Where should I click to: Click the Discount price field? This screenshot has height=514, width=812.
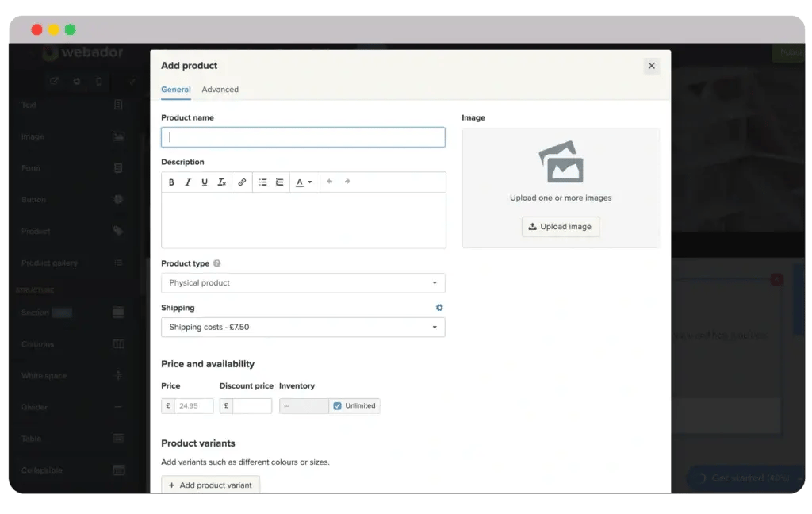[x=251, y=406]
